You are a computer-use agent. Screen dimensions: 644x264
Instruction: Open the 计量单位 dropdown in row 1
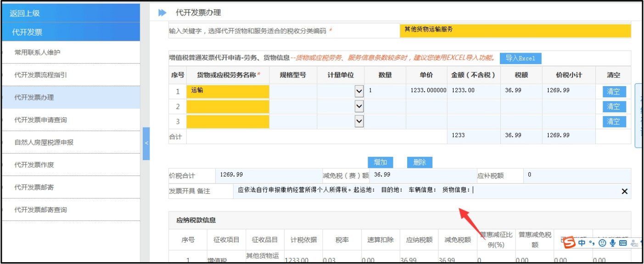(x=359, y=92)
